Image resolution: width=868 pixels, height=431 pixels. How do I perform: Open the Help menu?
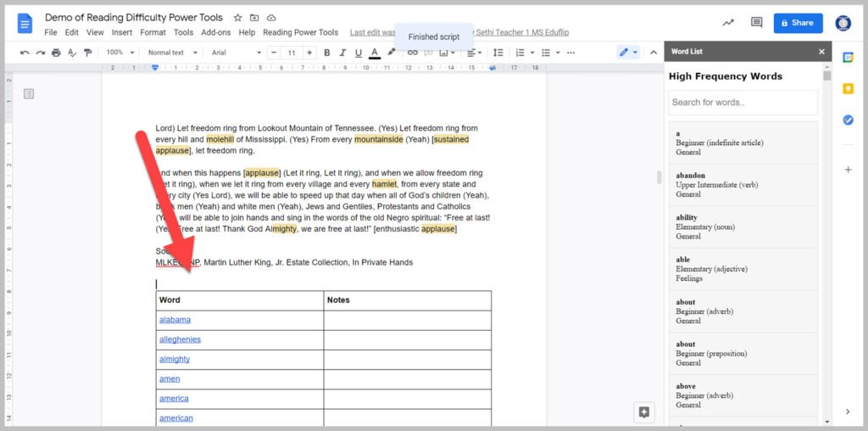pyautogui.click(x=247, y=32)
